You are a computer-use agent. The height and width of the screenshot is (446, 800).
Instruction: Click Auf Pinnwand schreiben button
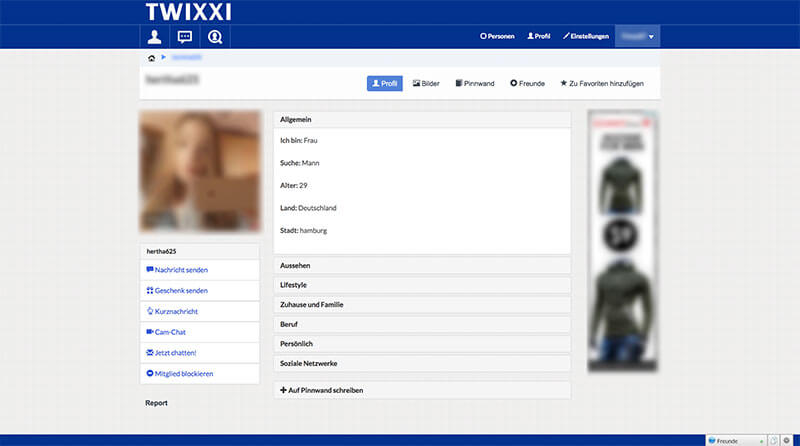tap(421, 390)
